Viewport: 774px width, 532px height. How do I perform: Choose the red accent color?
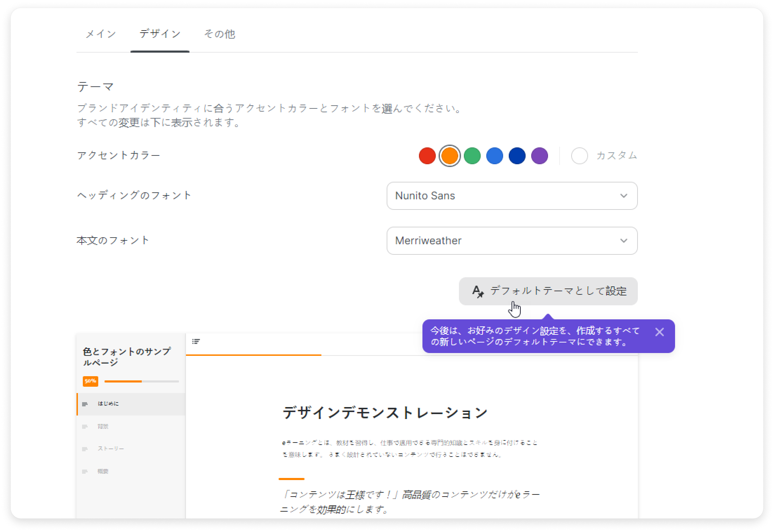pyautogui.click(x=427, y=156)
